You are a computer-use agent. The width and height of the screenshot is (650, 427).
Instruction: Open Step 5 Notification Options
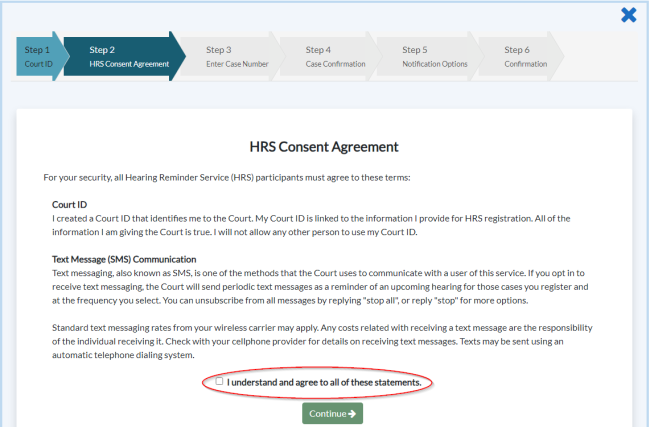[x=430, y=56]
